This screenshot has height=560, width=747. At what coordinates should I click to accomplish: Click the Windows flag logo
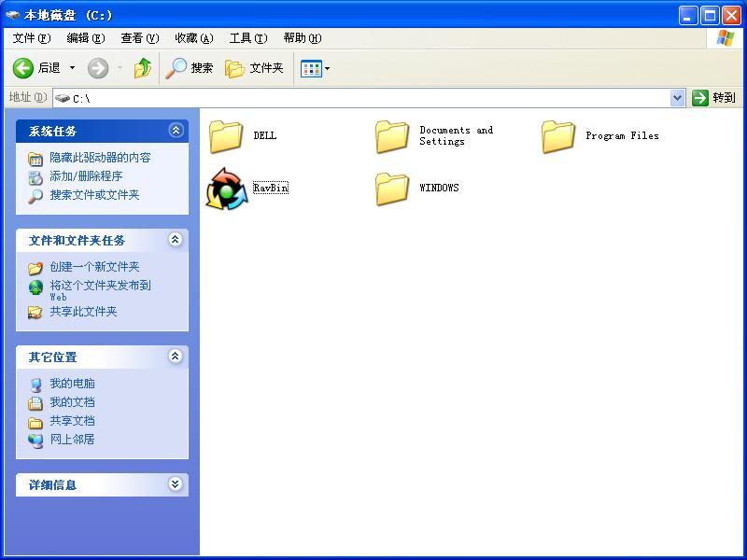click(x=726, y=38)
